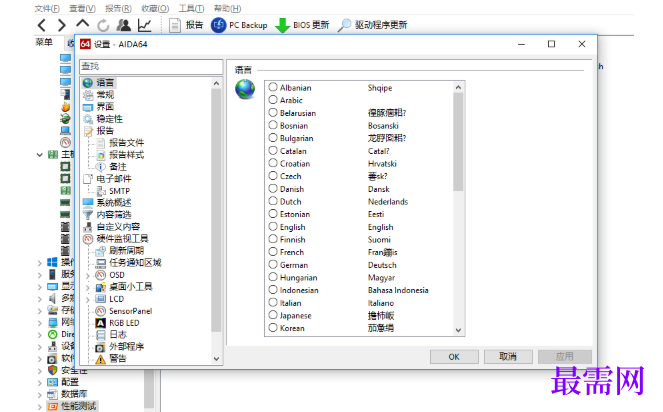Expand the DirectX node in main window tree

40,335
